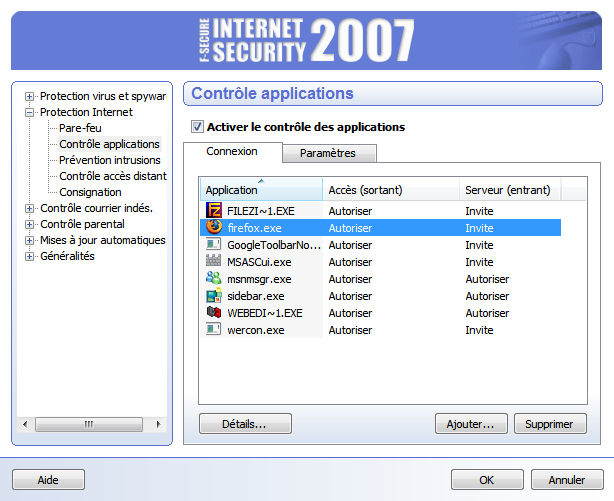Expand Contrôle courrier indés. node
The width and height of the screenshot is (614, 501).
[x=29, y=208]
